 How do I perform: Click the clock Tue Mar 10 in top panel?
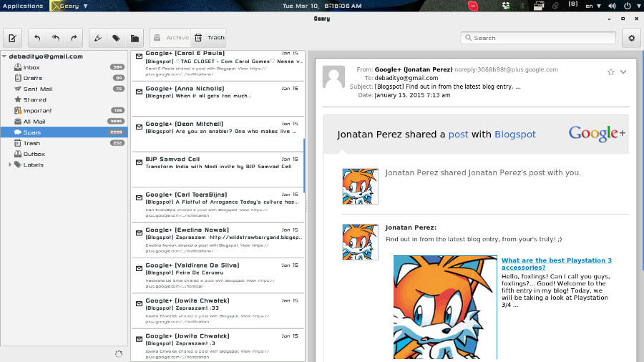322,6
